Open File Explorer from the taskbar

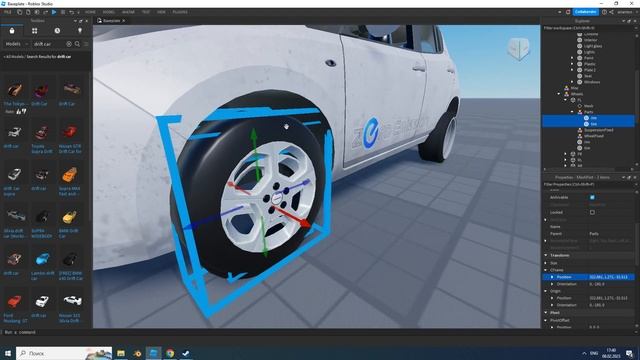[121, 353]
